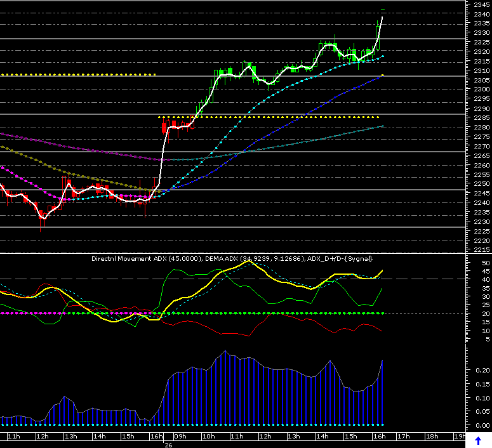This screenshot has width=492, height=448.
Task: Click the 0.20 value on histogram scale
Action: click(481, 370)
